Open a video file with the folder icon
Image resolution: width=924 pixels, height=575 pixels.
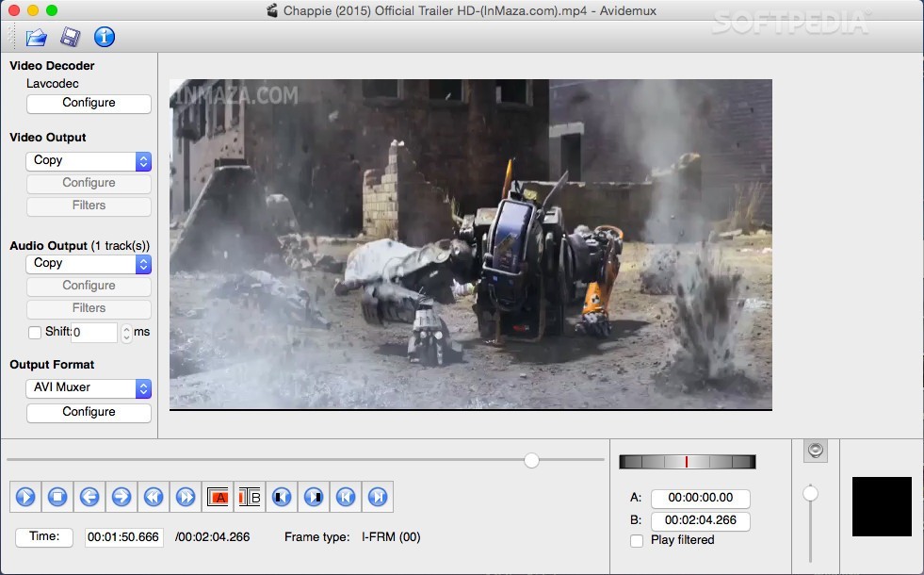tap(36, 37)
